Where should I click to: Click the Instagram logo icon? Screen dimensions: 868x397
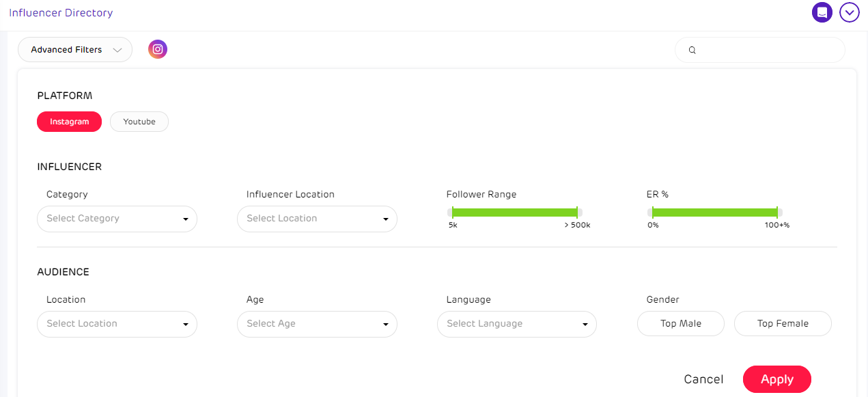158,49
